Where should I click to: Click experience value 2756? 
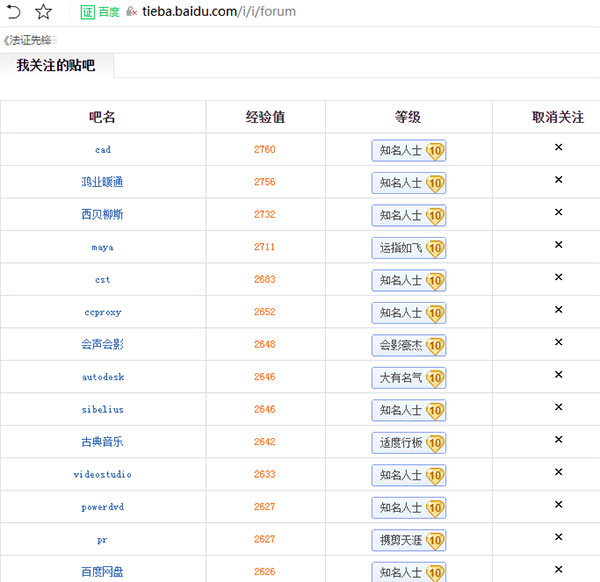point(265,182)
